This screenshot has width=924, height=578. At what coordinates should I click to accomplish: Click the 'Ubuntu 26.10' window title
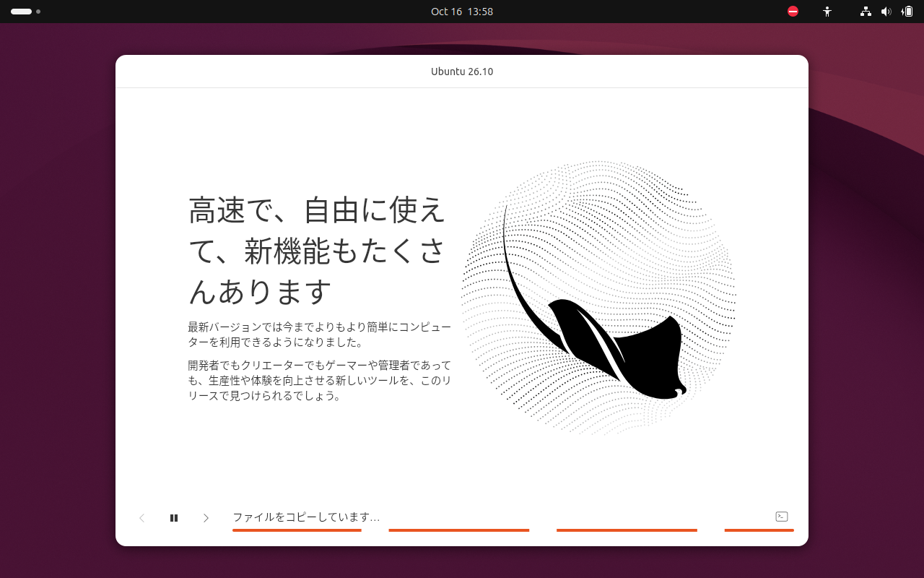462,72
